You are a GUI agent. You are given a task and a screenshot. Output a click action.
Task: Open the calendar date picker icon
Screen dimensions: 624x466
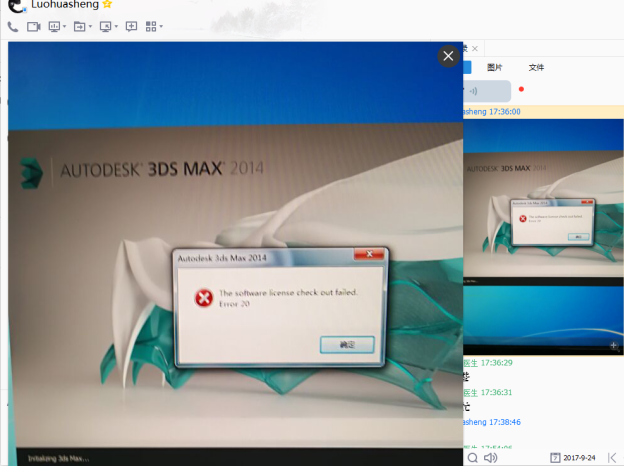(x=555, y=458)
